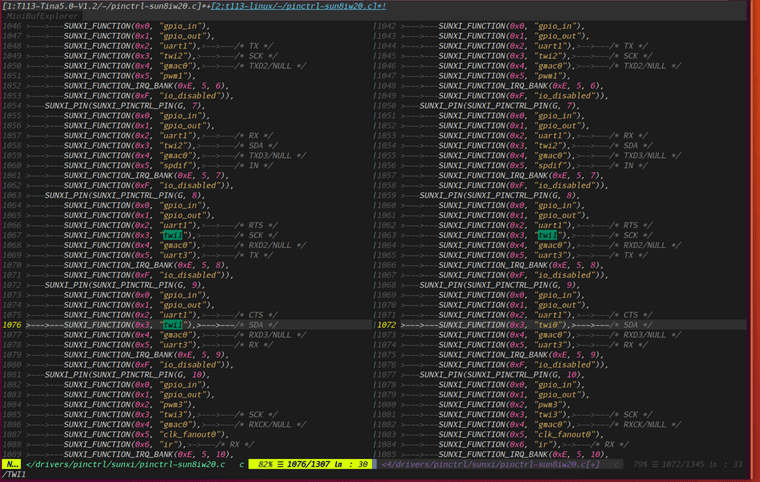
Task: Click SUNXI_PIN(G, 8) on right line 1059
Action: (x=500, y=195)
